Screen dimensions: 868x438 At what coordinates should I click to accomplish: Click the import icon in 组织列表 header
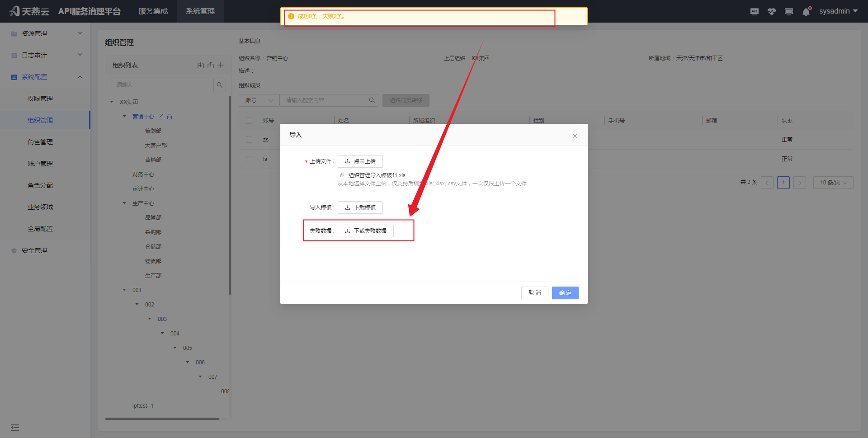[200, 65]
